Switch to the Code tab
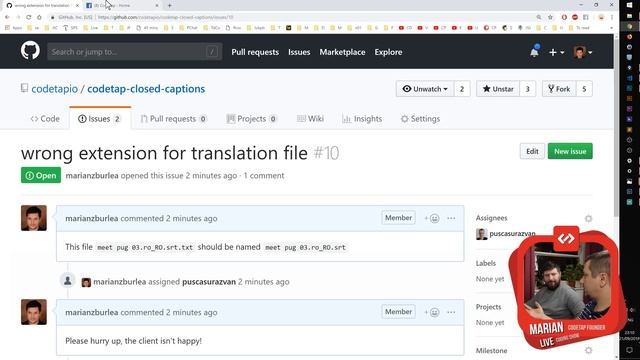This screenshot has width=640, height=360. [x=45, y=119]
